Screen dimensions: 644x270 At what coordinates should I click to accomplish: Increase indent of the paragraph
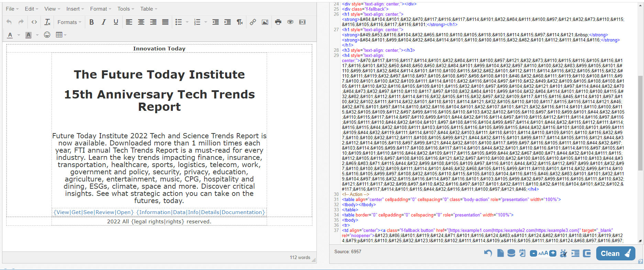click(227, 22)
